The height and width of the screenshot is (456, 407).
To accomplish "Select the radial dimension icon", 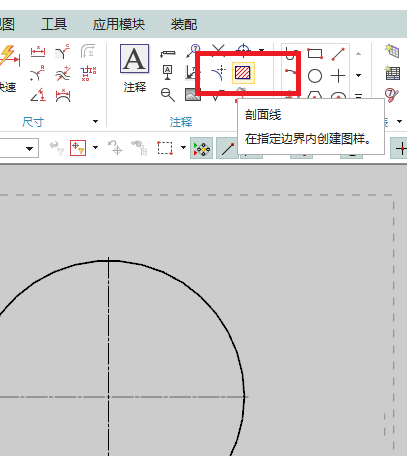I will [x=38, y=73].
